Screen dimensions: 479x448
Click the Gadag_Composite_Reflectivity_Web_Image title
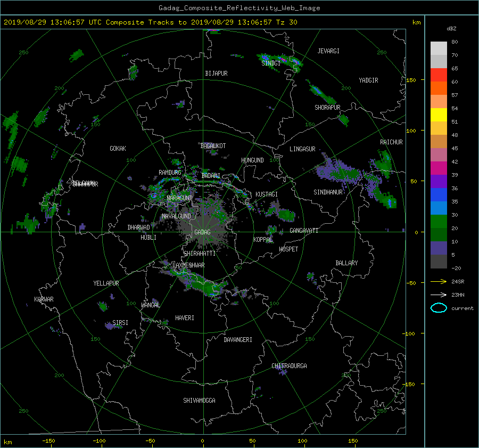[239, 8]
